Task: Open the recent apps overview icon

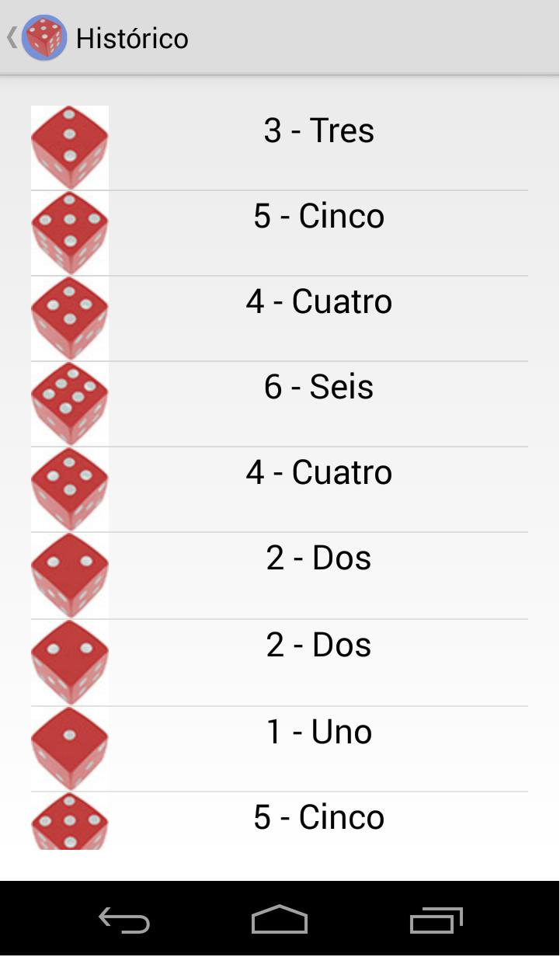Action: click(x=436, y=920)
